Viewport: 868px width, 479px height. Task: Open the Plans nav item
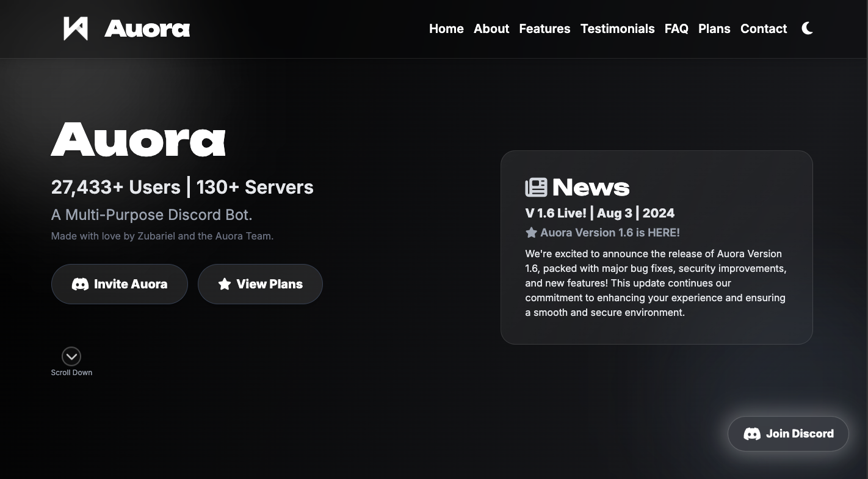(714, 29)
